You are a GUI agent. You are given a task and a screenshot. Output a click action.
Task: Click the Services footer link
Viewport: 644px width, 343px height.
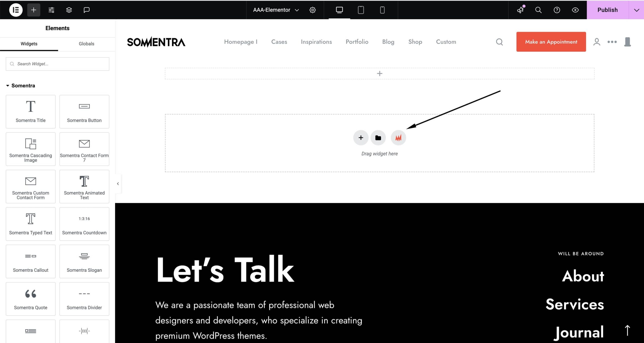click(x=575, y=304)
